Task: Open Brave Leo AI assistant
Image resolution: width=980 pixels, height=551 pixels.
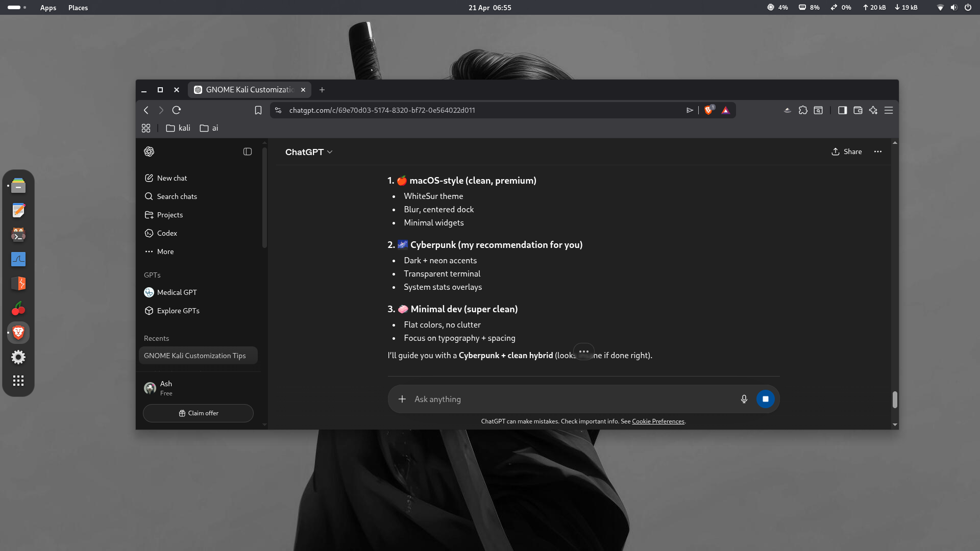Action: tap(873, 110)
